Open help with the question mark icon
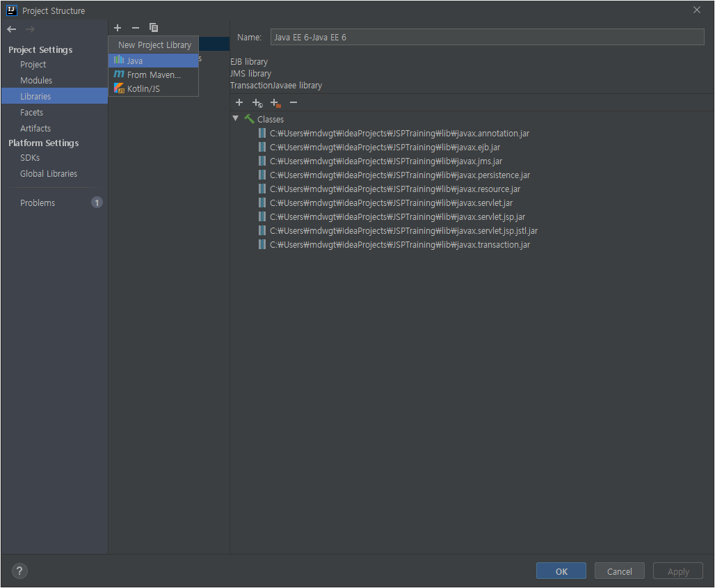 [x=19, y=571]
